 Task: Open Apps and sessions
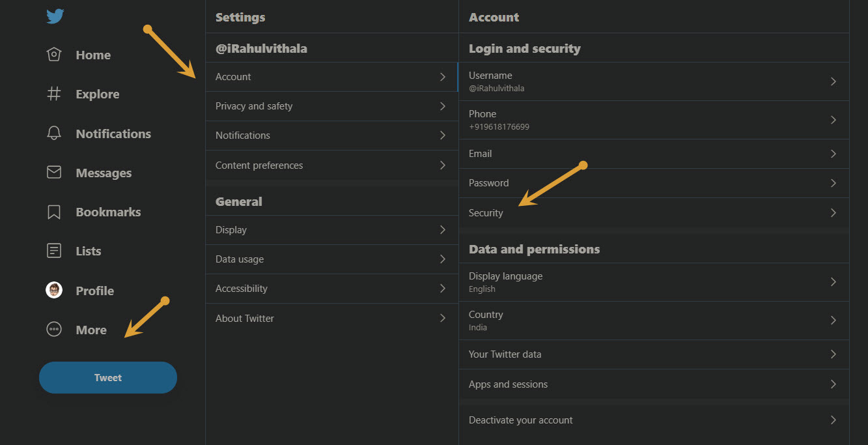[x=654, y=384]
